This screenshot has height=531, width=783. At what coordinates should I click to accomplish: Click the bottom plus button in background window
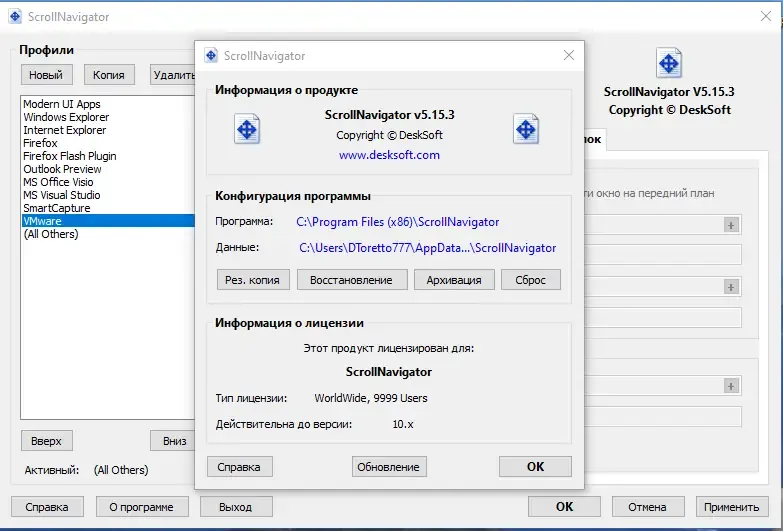pos(731,386)
